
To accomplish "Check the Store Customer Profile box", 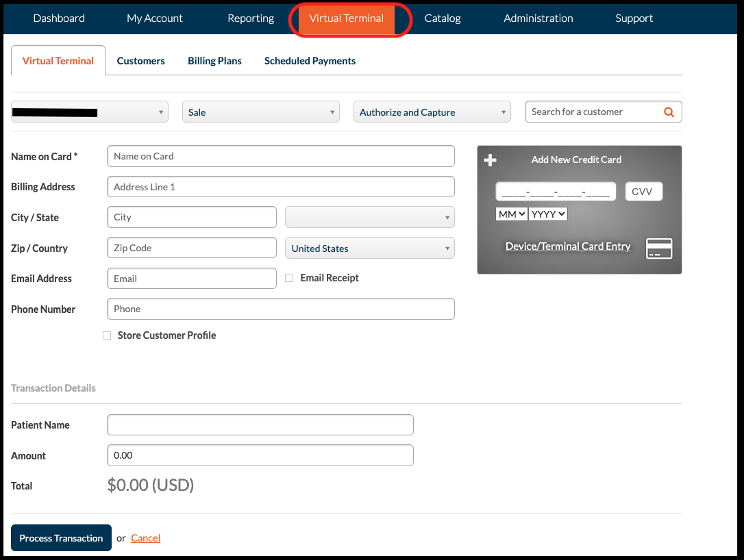I will tap(107, 335).
